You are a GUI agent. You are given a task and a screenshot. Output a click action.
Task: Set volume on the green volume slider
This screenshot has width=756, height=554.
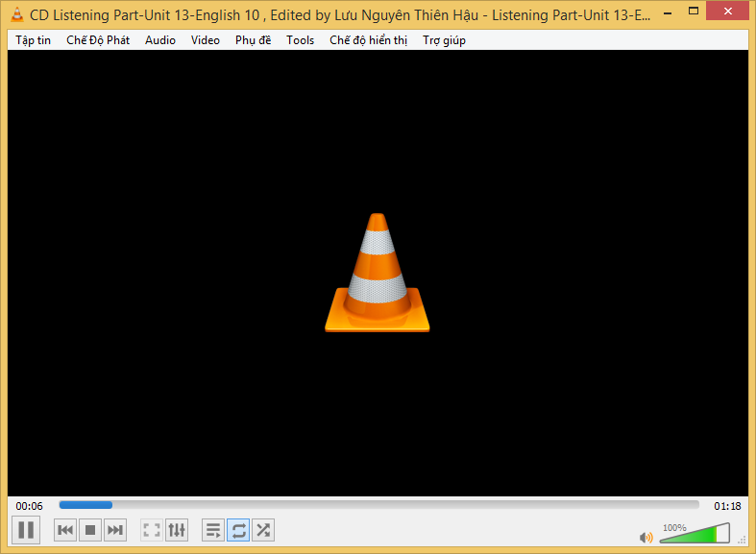point(695,533)
